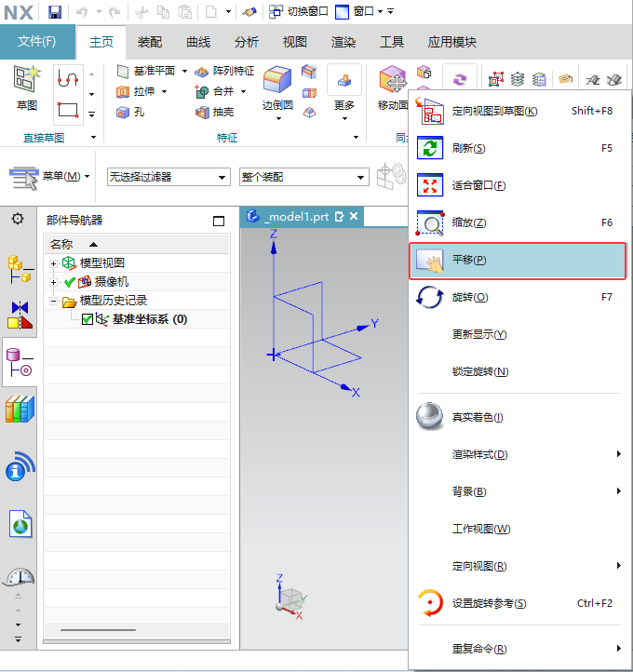Select the 基准坐标系 (0) tree item
633x672 pixels.
[150, 319]
